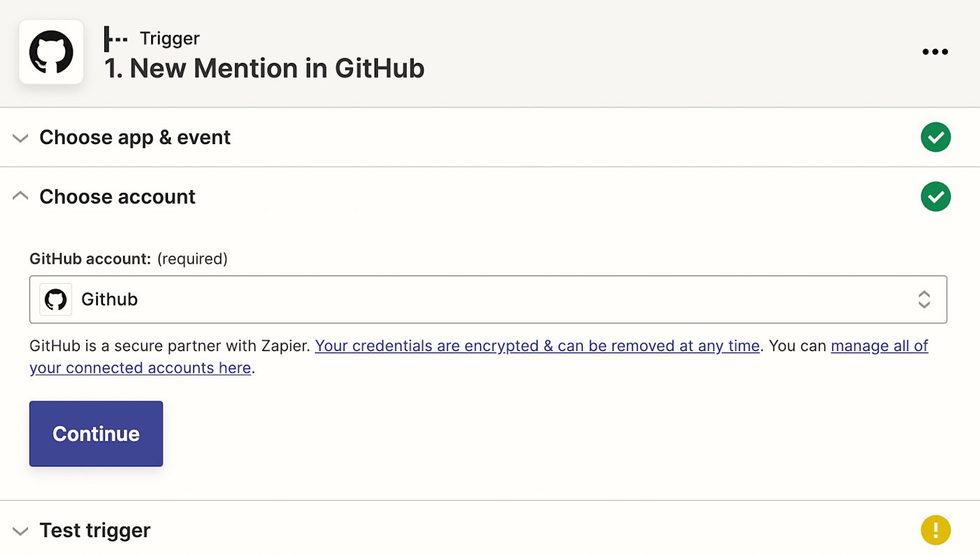Click the Choose account heading
This screenshot has height=556, width=980.
[x=118, y=197]
